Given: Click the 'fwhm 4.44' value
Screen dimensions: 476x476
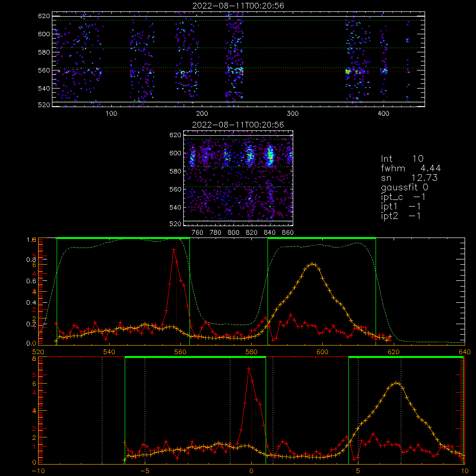Looking at the screenshot, I should click(411, 168).
